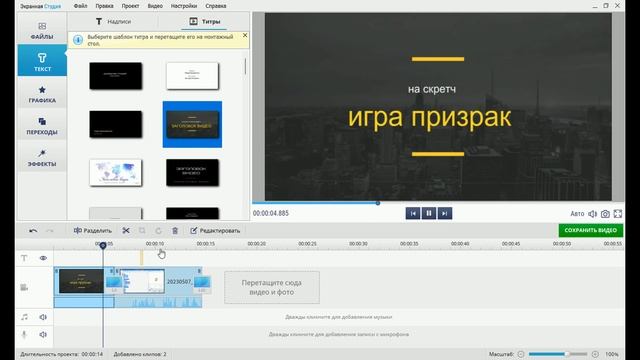Select the white title template thumbnail
This screenshot has width=640, height=360.
click(192, 76)
